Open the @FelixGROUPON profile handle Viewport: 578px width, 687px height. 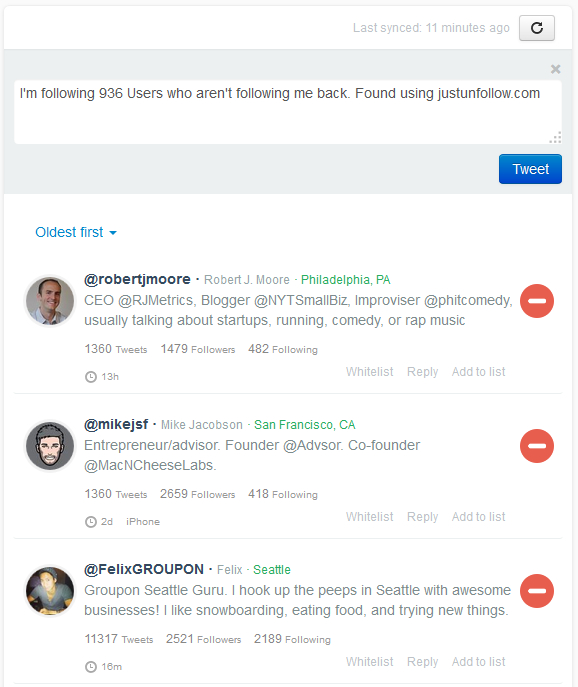(144, 569)
